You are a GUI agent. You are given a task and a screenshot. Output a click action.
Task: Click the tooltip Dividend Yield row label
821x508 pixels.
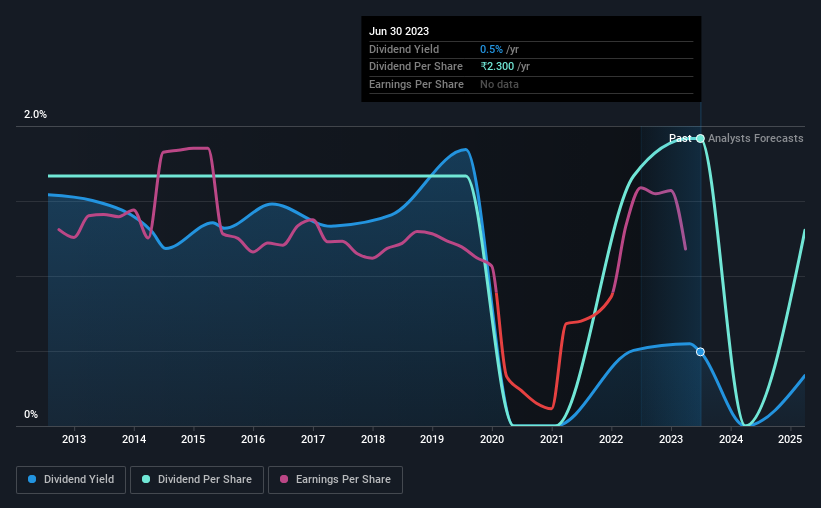click(404, 49)
